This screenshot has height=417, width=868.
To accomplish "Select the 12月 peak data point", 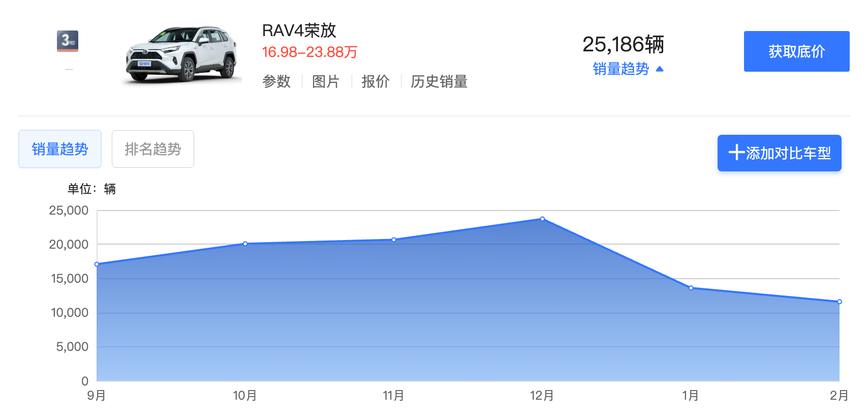I will click(542, 219).
